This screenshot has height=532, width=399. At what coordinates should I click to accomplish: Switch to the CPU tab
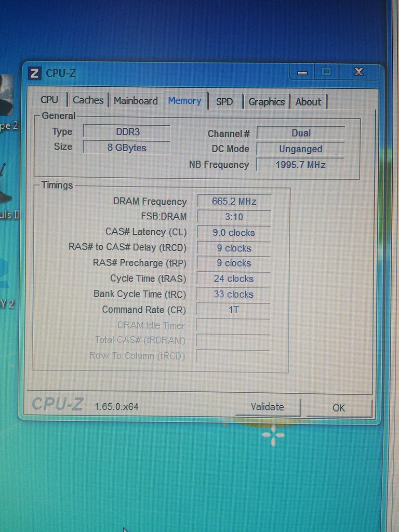click(49, 100)
